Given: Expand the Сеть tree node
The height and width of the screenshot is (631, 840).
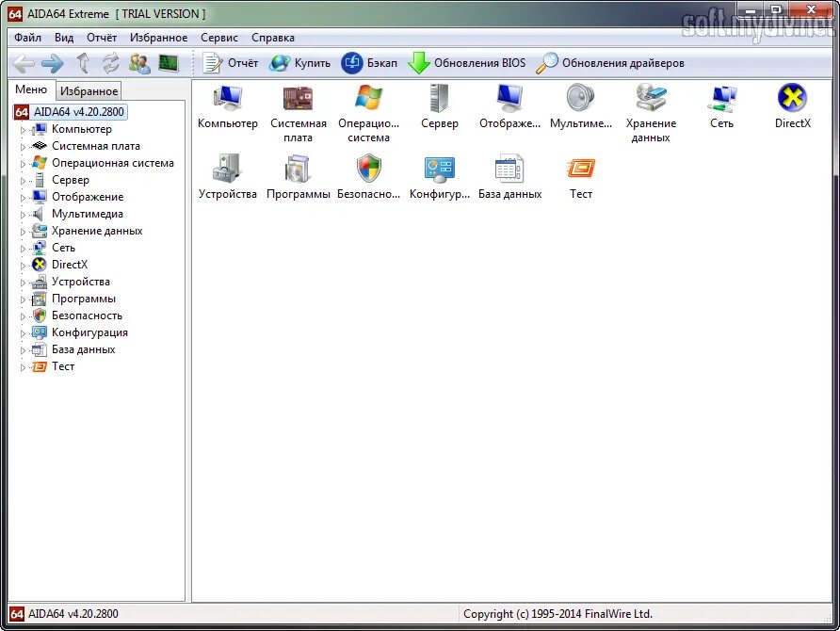Looking at the screenshot, I should pyautogui.click(x=23, y=249).
